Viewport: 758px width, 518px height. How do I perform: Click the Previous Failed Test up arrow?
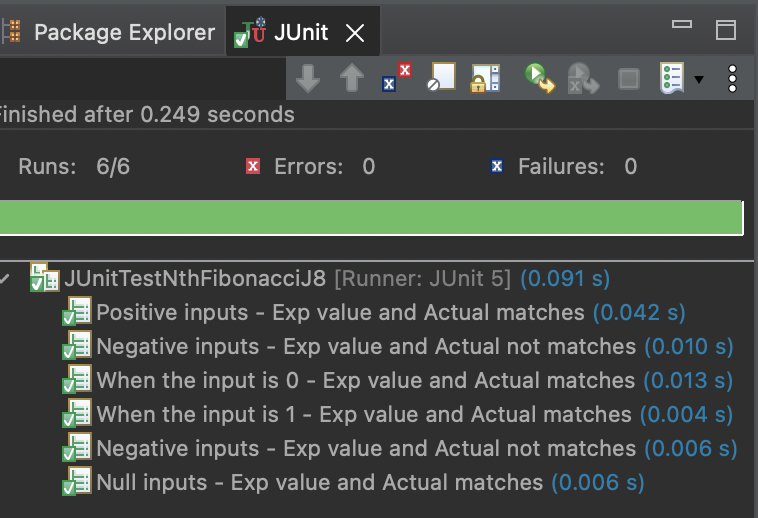351,79
